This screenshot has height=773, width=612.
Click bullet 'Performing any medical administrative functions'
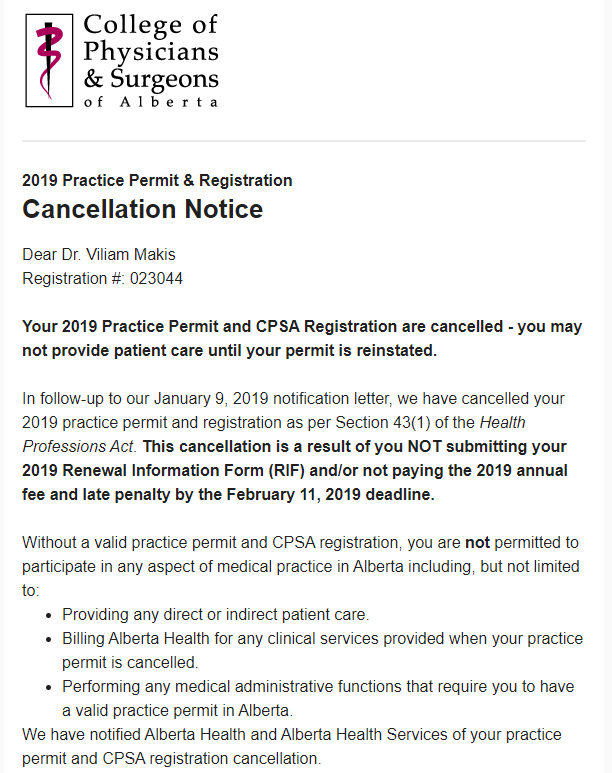point(260,686)
